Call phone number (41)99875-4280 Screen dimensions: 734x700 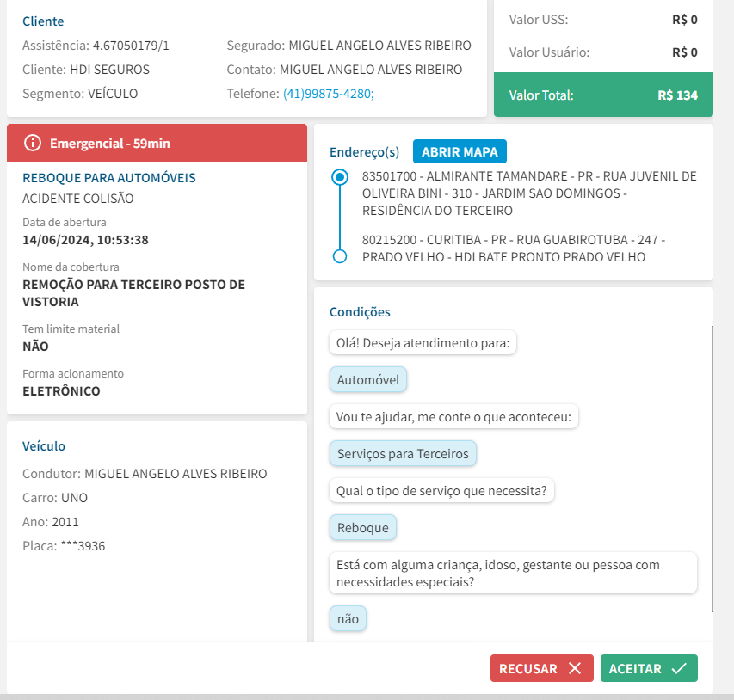pyautogui.click(x=329, y=94)
